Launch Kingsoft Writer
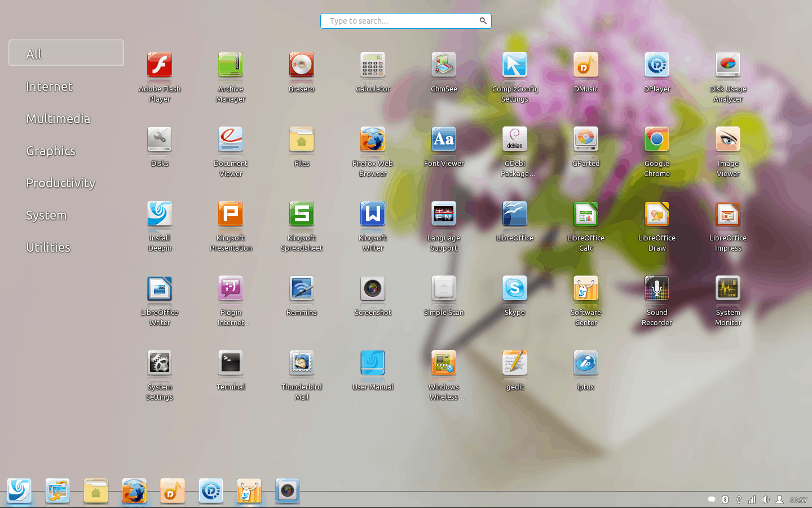812x508 pixels. (373, 214)
